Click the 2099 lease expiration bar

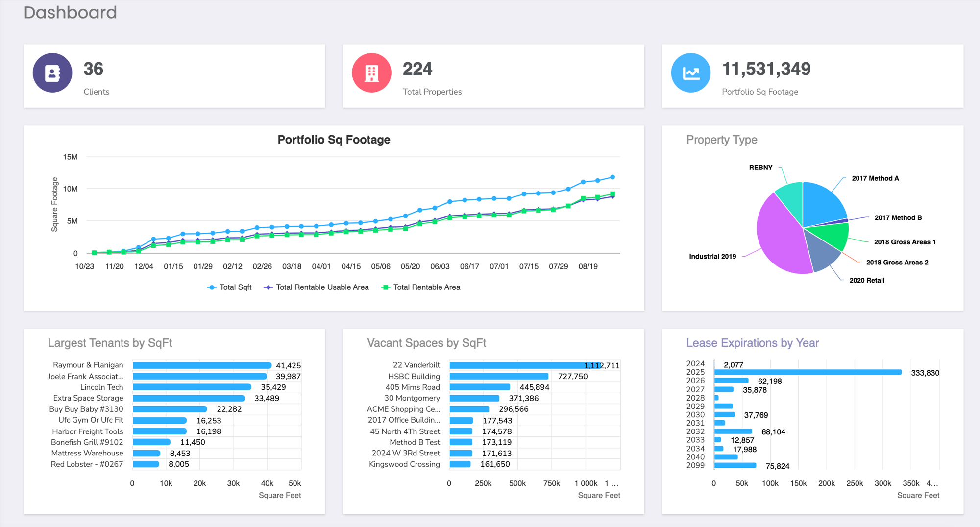(x=735, y=465)
